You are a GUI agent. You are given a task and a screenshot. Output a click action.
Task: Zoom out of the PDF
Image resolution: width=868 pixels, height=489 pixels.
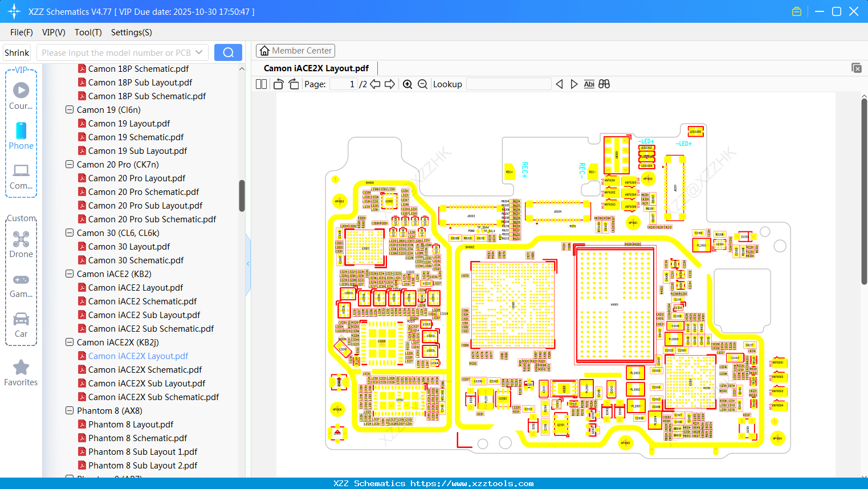[x=422, y=84]
